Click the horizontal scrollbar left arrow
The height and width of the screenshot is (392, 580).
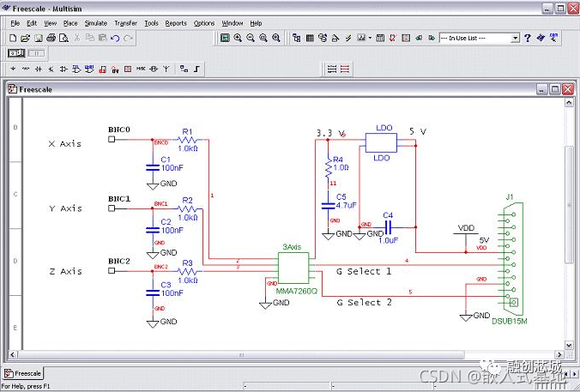pyautogui.click(x=12, y=354)
